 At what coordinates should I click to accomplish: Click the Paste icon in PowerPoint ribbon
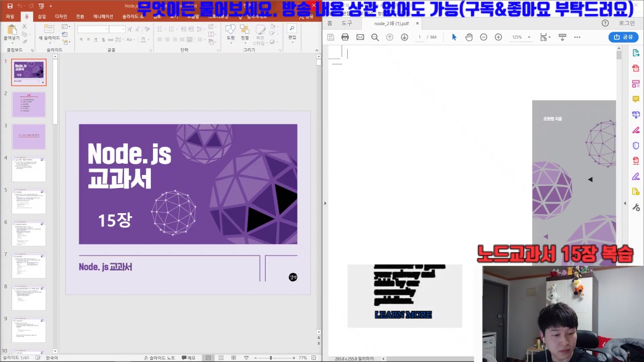click(11, 29)
